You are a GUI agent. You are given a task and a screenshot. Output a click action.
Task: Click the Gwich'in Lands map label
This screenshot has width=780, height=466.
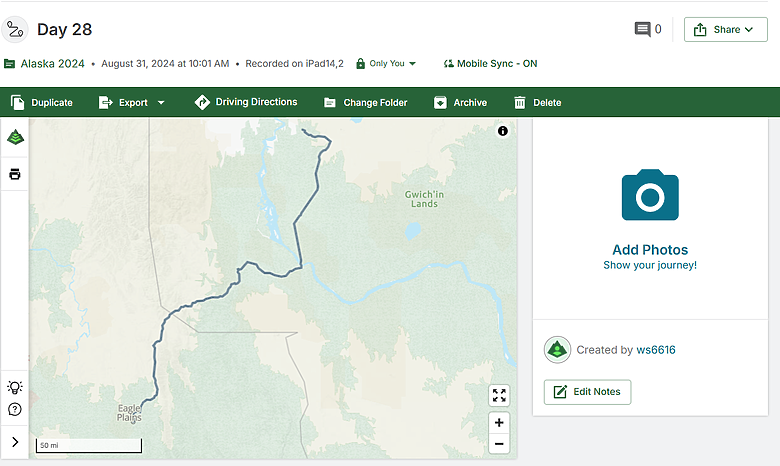424,199
